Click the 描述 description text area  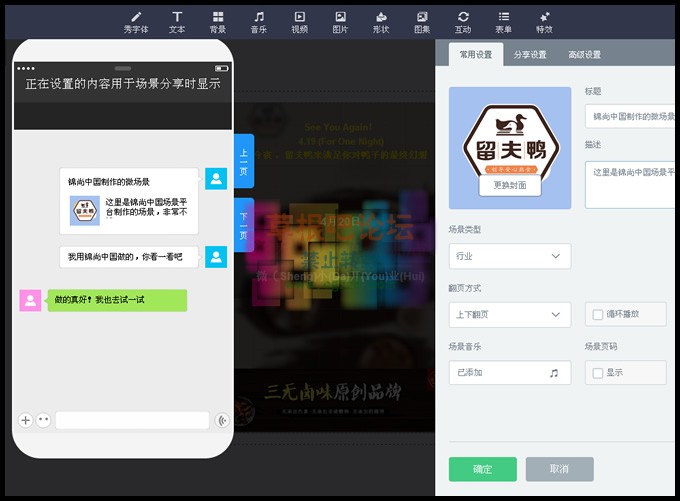(630, 185)
